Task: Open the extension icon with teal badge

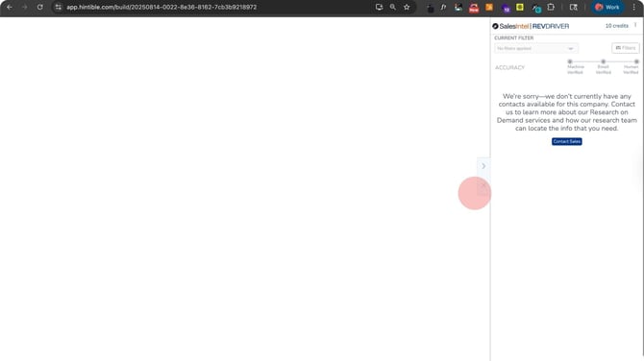Action: [x=536, y=8]
